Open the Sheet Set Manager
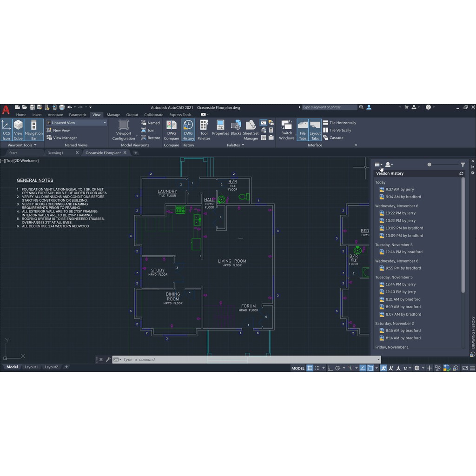476x476 pixels. (x=251, y=130)
